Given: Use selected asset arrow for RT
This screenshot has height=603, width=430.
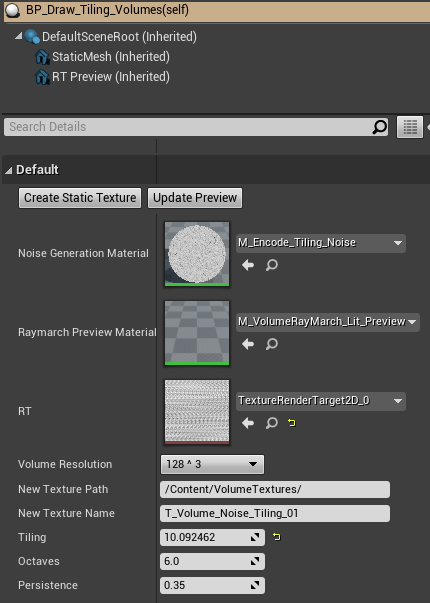Looking at the screenshot, I should (248, 423).
